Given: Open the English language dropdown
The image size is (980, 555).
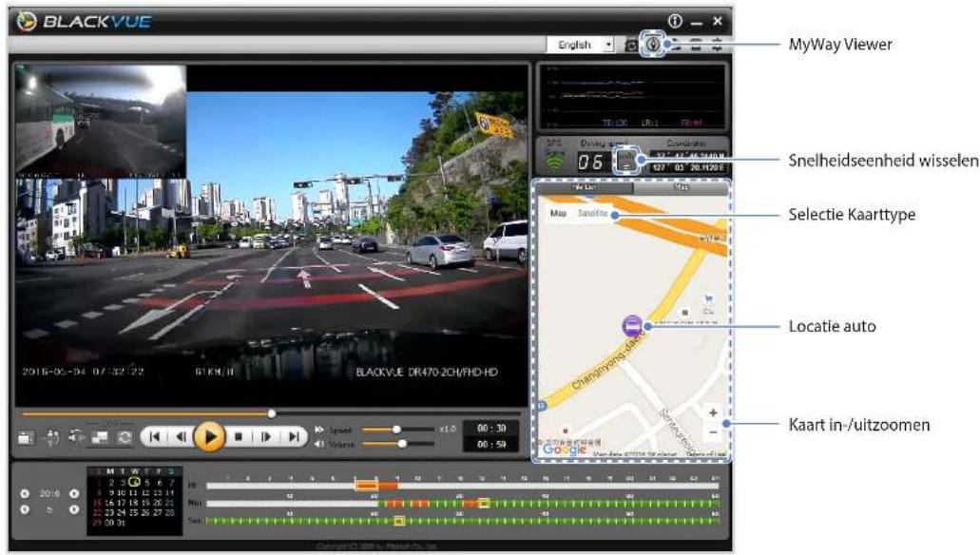Looking at the screenshot, I should [x=581, y=45].
